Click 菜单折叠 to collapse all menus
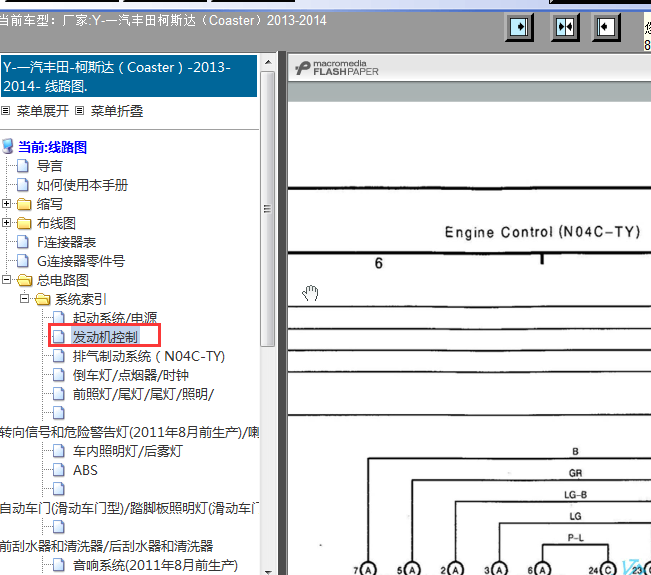The width and height of the screenshot is (651, 575). pos(117,111)
